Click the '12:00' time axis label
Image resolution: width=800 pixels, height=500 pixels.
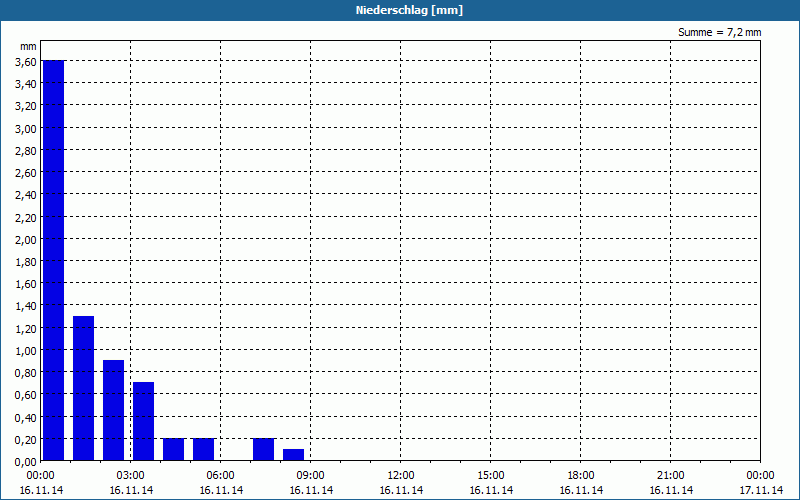coord(401,476)
